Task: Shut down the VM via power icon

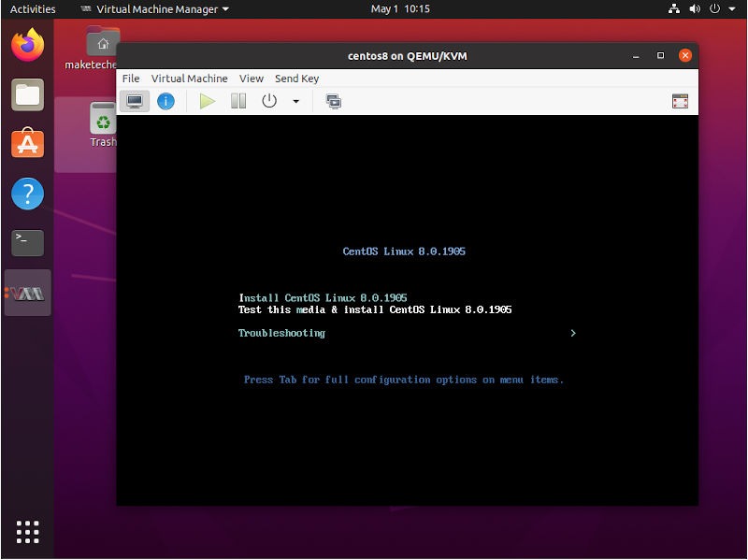Action: (269, 101)
